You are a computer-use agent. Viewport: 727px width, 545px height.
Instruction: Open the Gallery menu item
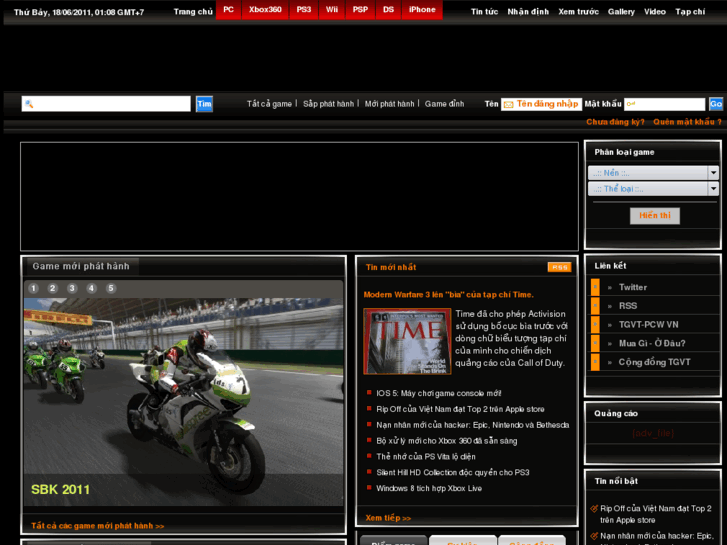621,12
